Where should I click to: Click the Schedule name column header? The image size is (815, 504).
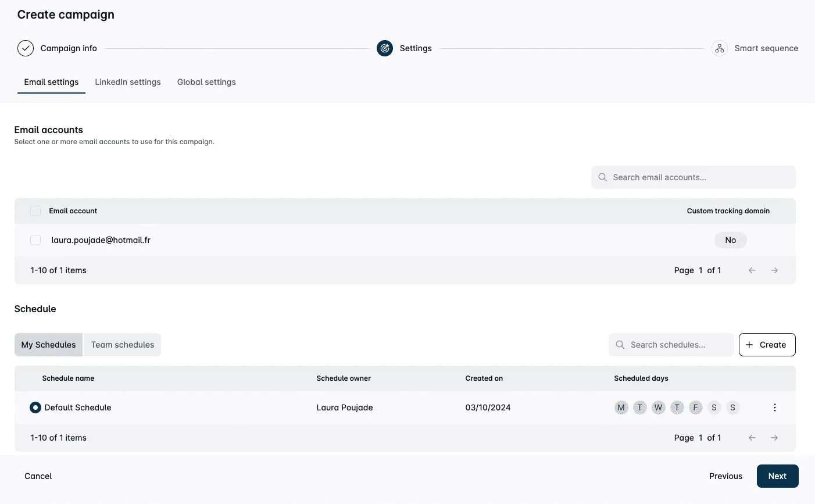pyautogui.click(x=68, y=378)
